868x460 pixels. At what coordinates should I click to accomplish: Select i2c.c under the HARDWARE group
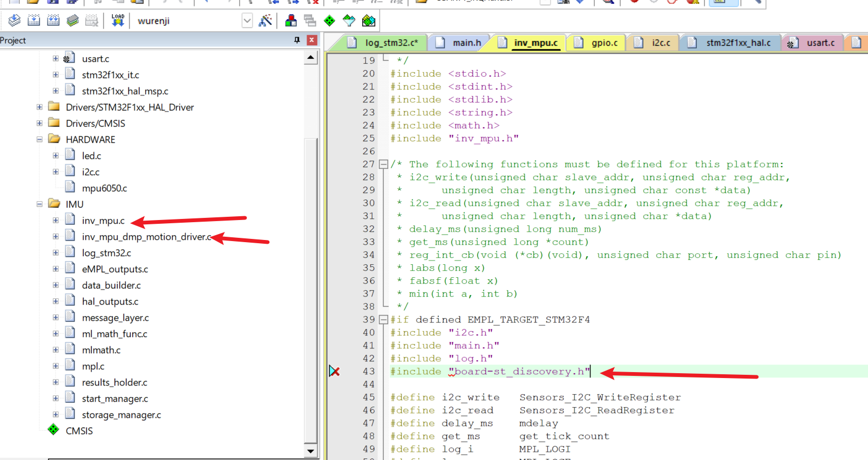pos(90,172)
